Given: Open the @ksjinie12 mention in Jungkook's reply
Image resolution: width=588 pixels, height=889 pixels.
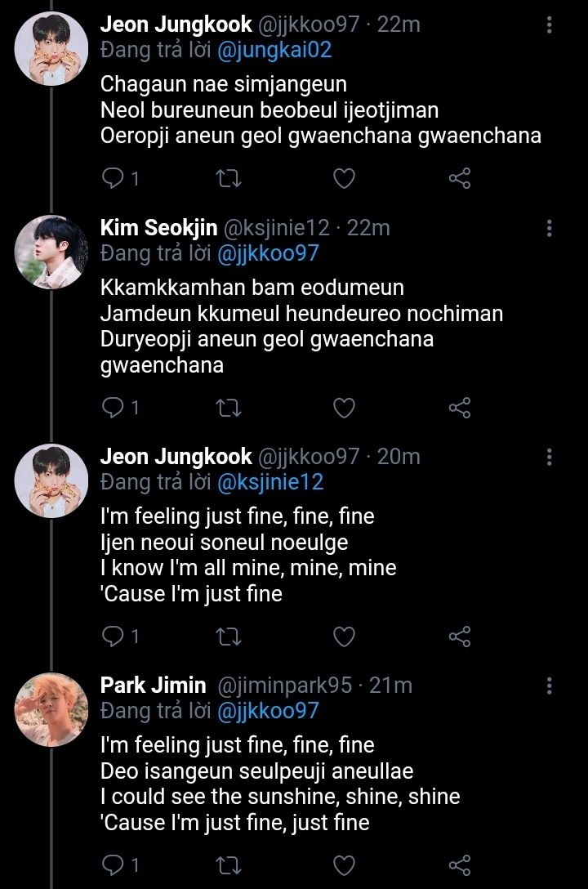Looking at the screenshot, I should point(269,482).
